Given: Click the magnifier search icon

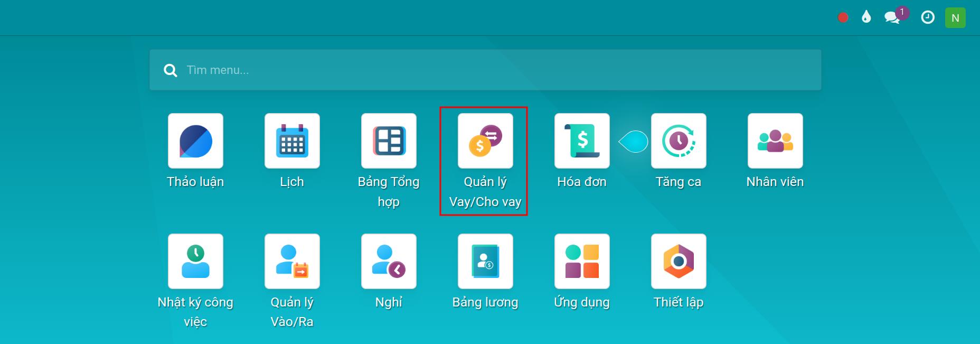Looking at the screenshot, I should coord(171,70).
